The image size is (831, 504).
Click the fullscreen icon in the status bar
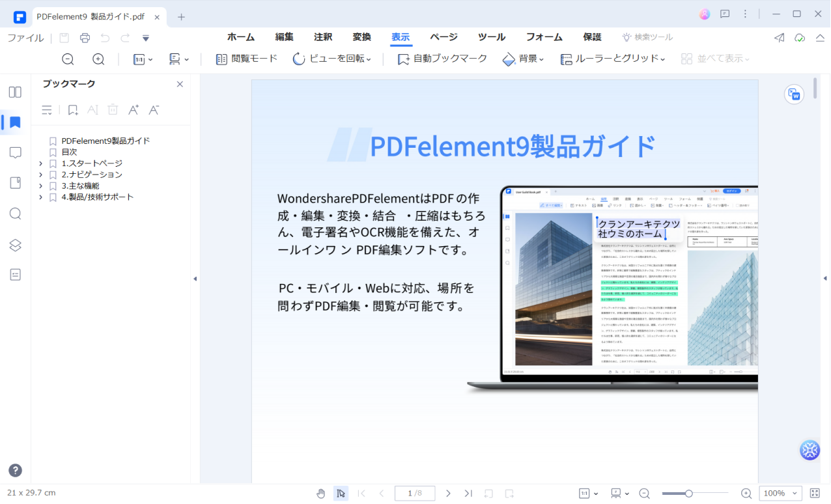[x=815, y=494]
